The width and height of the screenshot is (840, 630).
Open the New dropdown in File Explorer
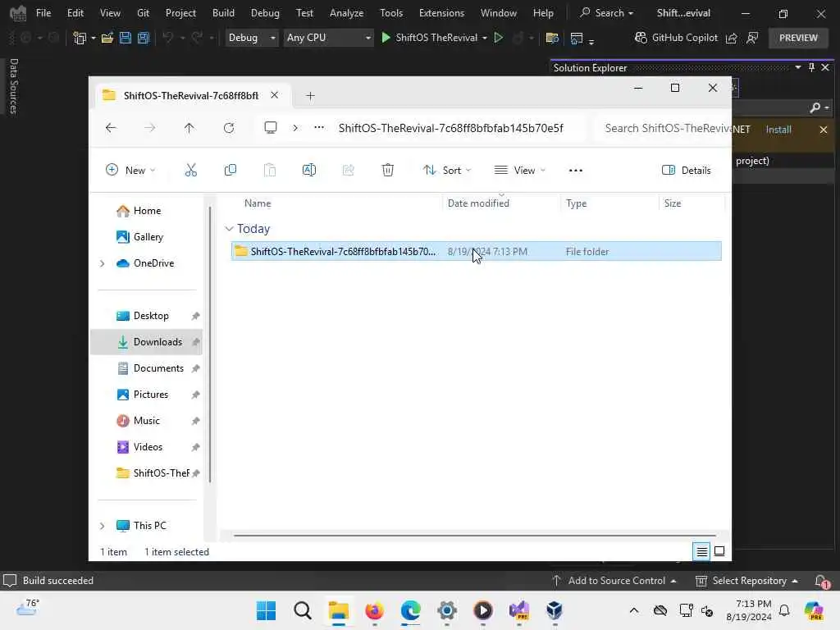coord(130,171)
